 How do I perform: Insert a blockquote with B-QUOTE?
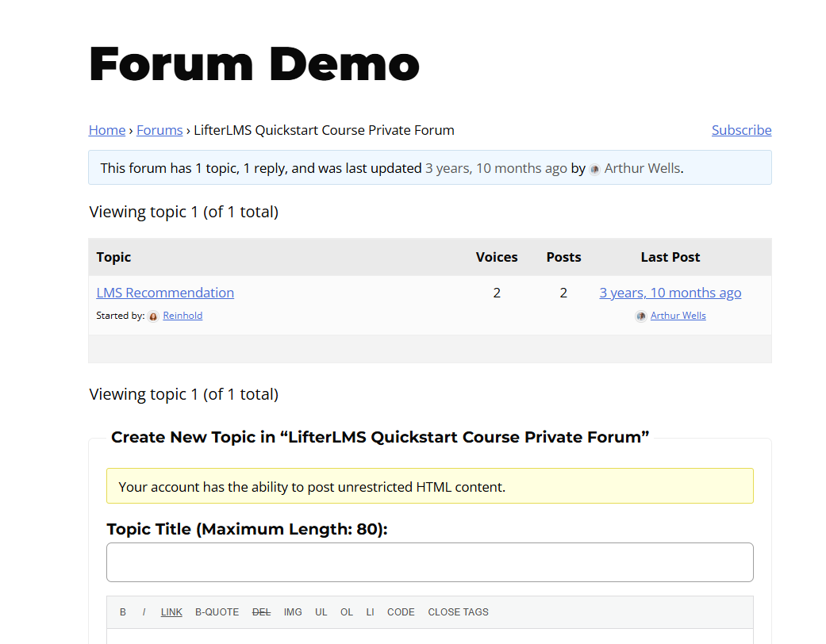pos(217,612)
